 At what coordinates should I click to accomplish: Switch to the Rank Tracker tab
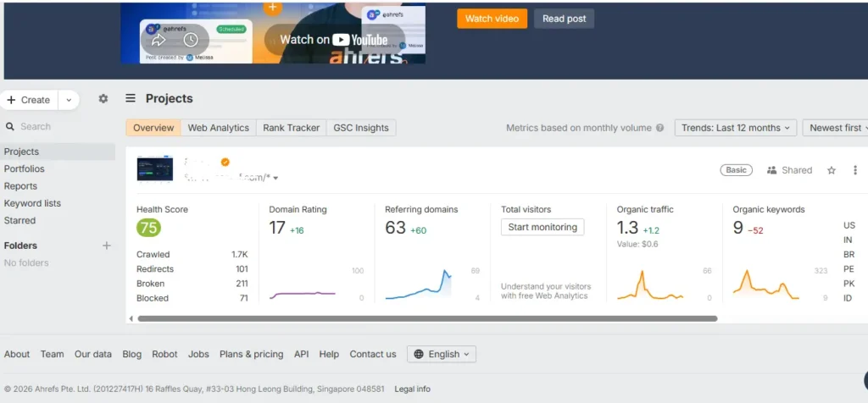pyautogui.click(x=292, y=128)
